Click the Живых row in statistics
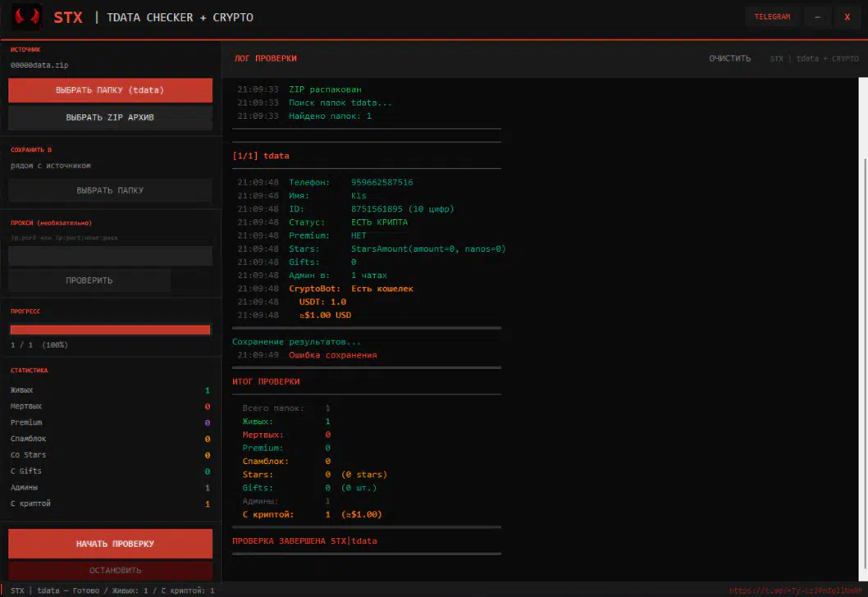Image resolution: width=868 pixels, height=597 pixels. pyautogui.click(x=110, y=390)
